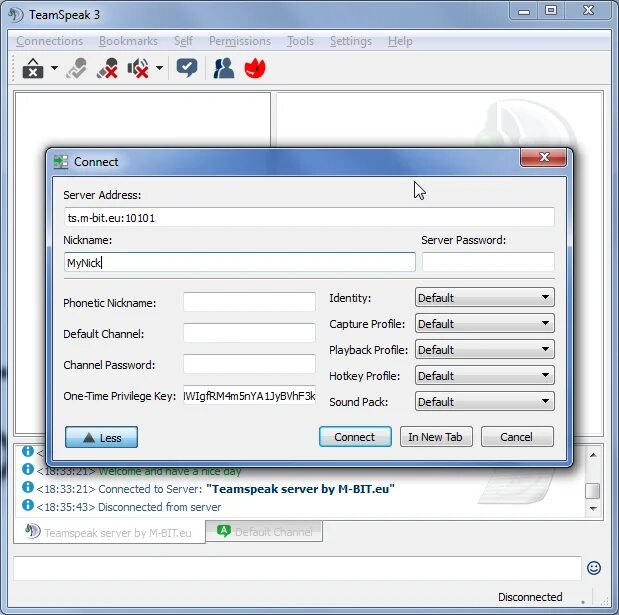Click the emoticon smiley icon

594,568
